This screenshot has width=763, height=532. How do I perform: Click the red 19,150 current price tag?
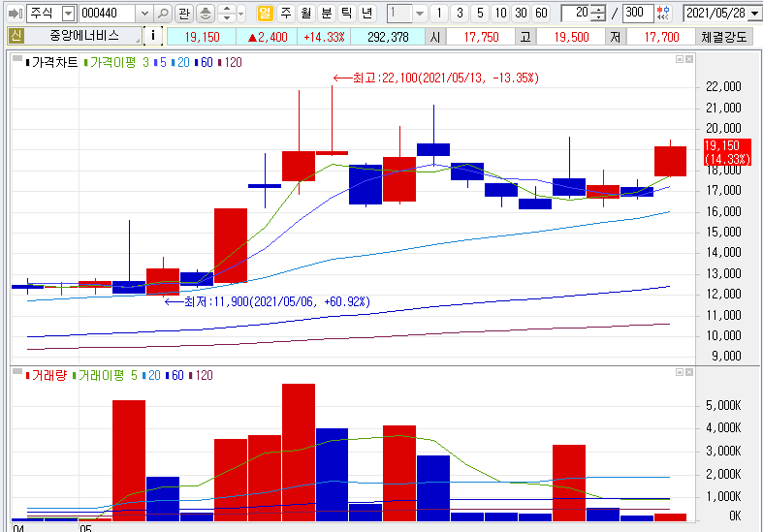pyautogui.click(x=727, y=152)
